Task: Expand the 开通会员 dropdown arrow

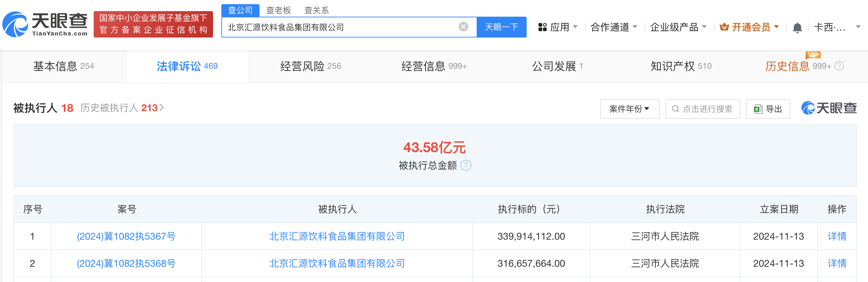Action: point(776,27)
